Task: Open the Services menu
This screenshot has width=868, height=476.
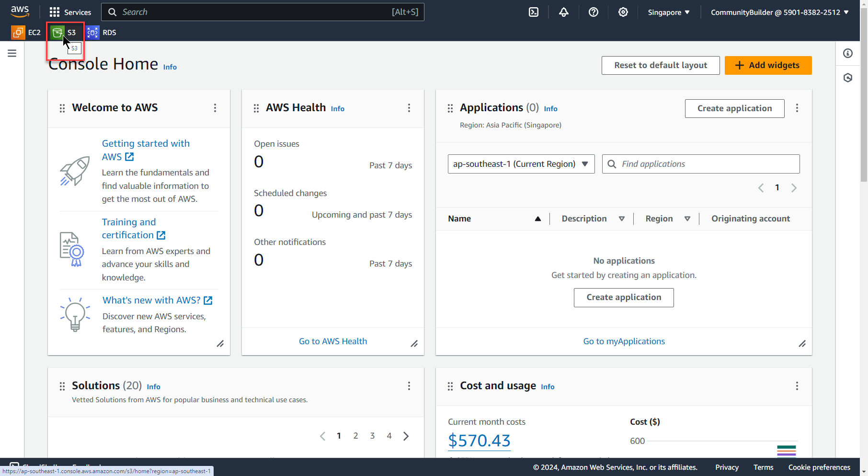Action: [70, 12]
